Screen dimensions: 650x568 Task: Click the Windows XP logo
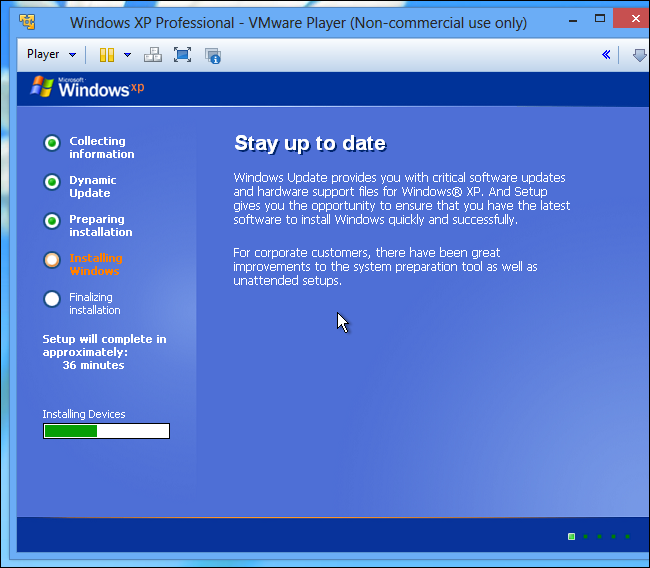click(87, 87)
